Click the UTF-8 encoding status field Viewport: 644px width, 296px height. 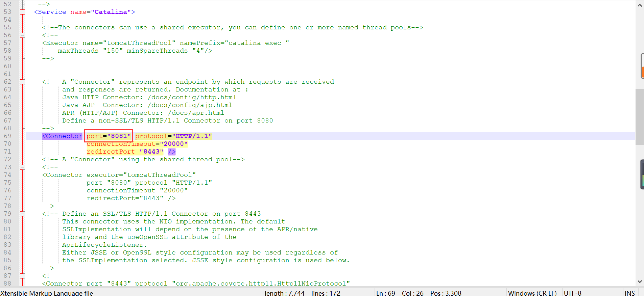tap(572, 293)
